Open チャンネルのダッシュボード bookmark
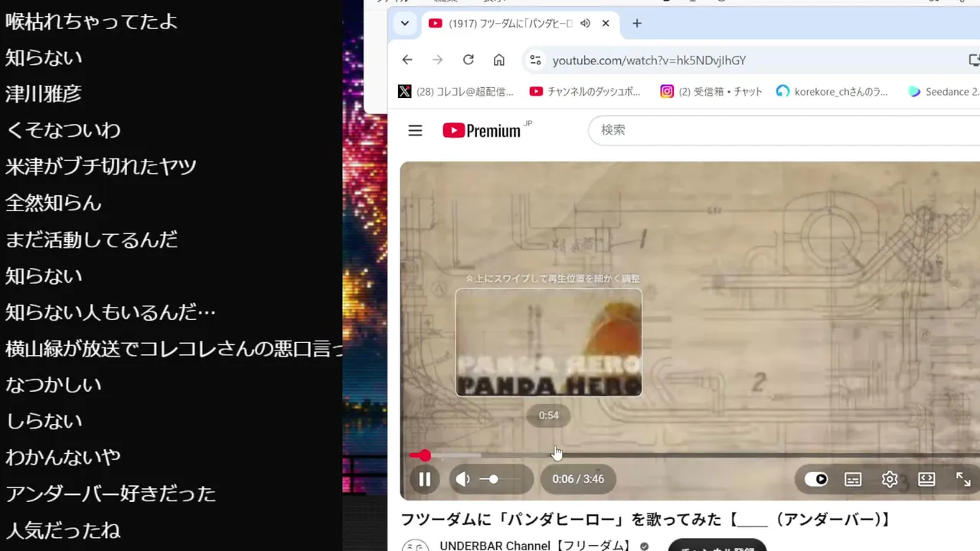 [x=585, y=92]
